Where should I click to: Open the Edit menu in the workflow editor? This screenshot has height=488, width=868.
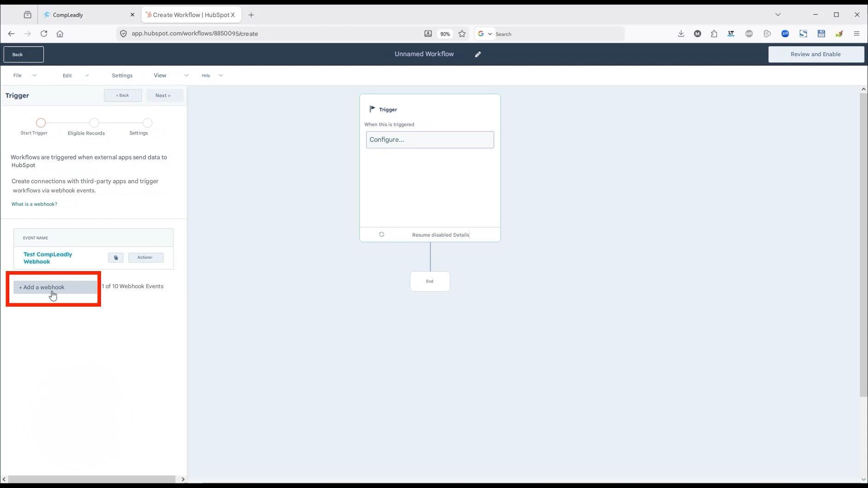pyautogui.click(x=67, y=75)
